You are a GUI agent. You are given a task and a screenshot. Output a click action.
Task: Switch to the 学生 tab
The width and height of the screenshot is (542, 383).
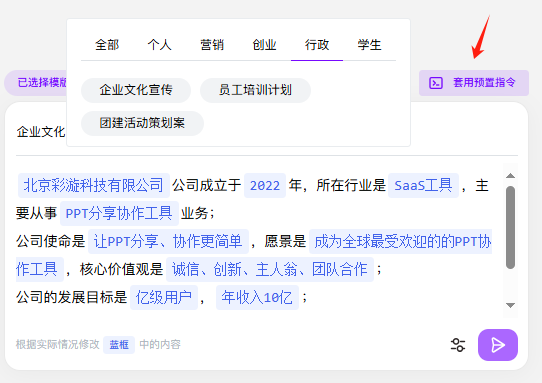[x=370, y=45]
